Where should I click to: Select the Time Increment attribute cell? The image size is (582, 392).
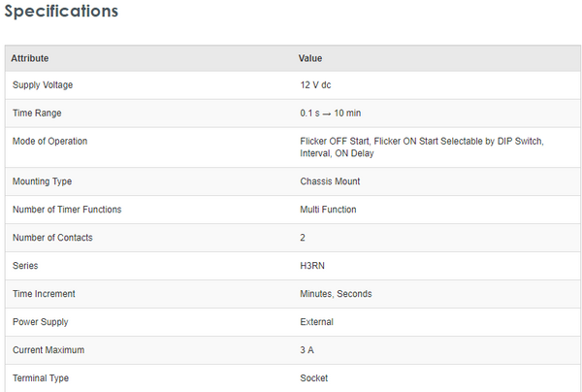(x=44, y=294)
